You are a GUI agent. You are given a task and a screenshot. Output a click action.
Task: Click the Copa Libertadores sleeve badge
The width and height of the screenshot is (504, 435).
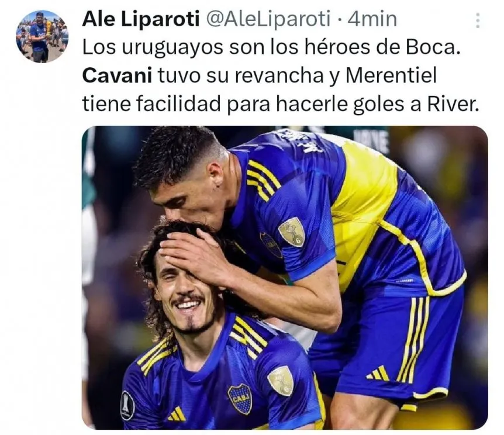[x=127, y=405]
